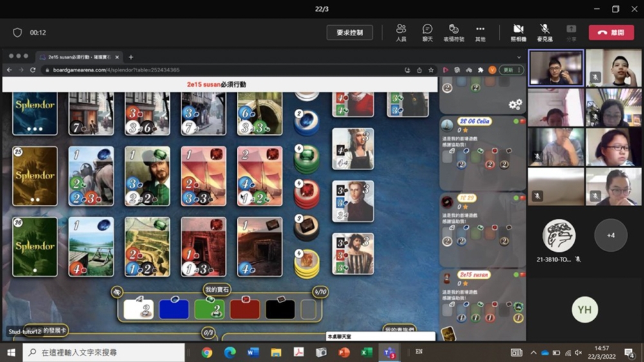Open Microsoft Teams from the taskbar
Image resolution: width=644 pixels, height=362 pixels.
389,352
